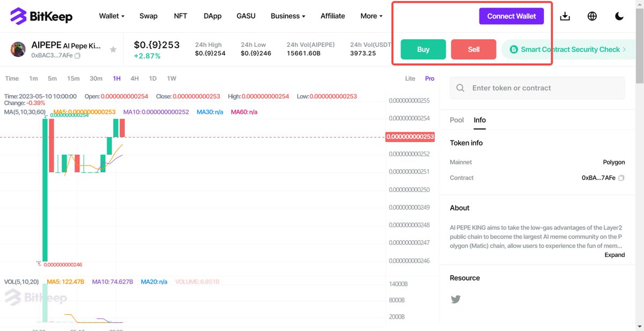Click the MA30 n/a indicator label
This screenshot has width=644, height=331.
point(210,112)
